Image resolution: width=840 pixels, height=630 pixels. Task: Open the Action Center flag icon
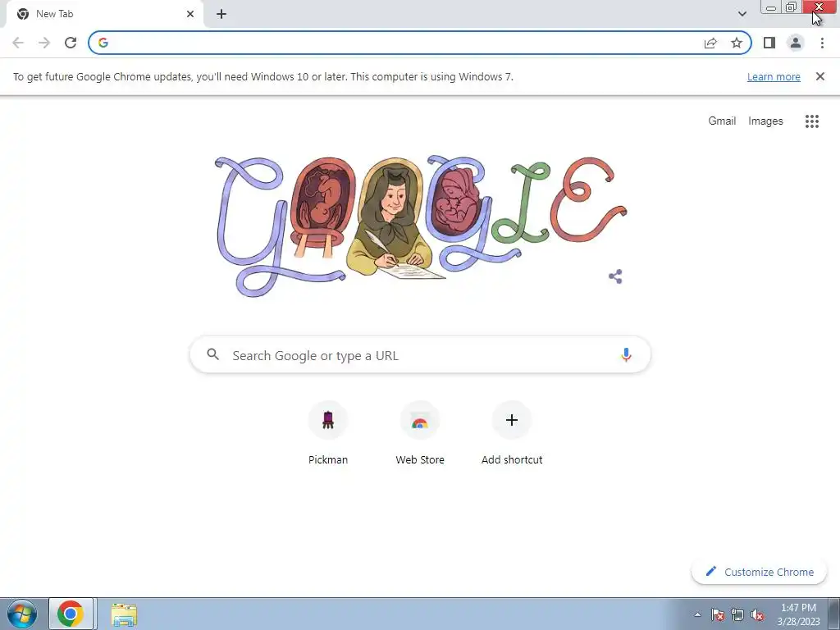pyautogui.click(x=717, y=614)
